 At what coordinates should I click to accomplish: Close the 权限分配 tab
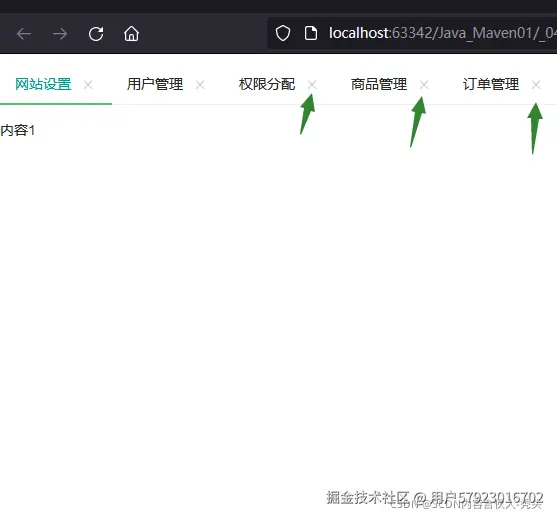(312, 85)
